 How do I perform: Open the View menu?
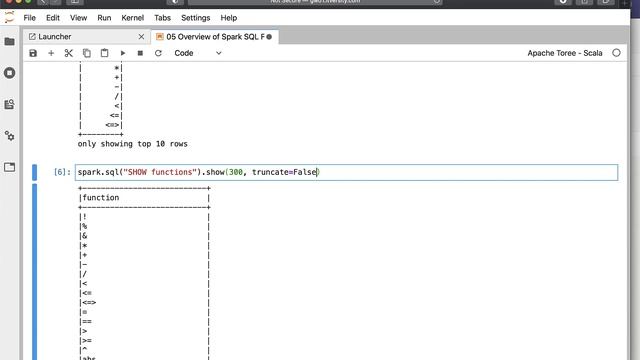[x=78, y=18]
